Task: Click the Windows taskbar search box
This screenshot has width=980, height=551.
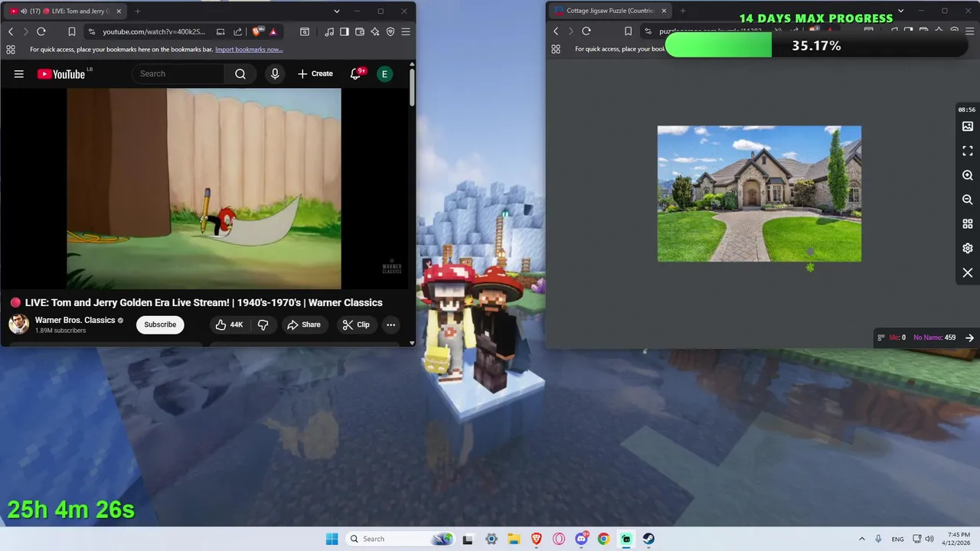Action: [x=400, y=539]
